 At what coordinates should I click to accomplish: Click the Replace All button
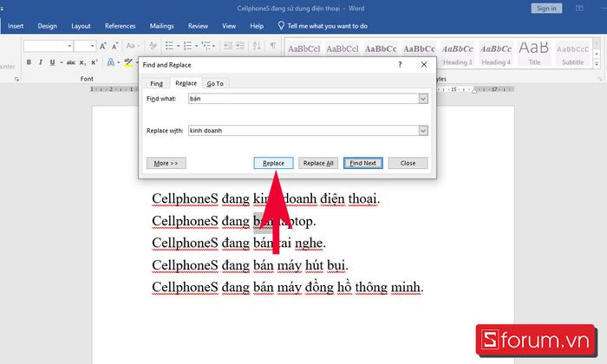318,163
